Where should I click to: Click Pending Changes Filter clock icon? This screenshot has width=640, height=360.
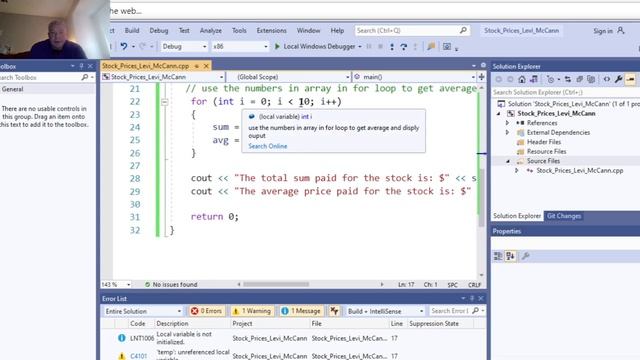coord(550,79)
